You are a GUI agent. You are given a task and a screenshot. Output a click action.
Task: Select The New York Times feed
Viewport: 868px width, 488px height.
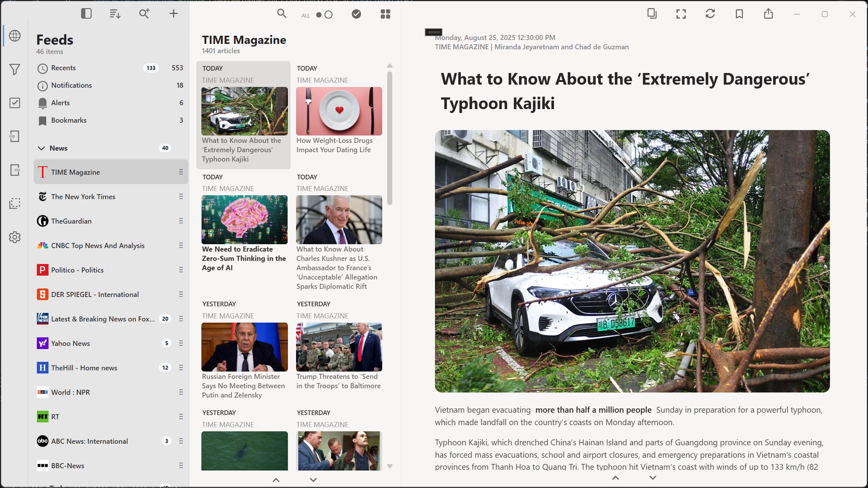pos(111,196)
